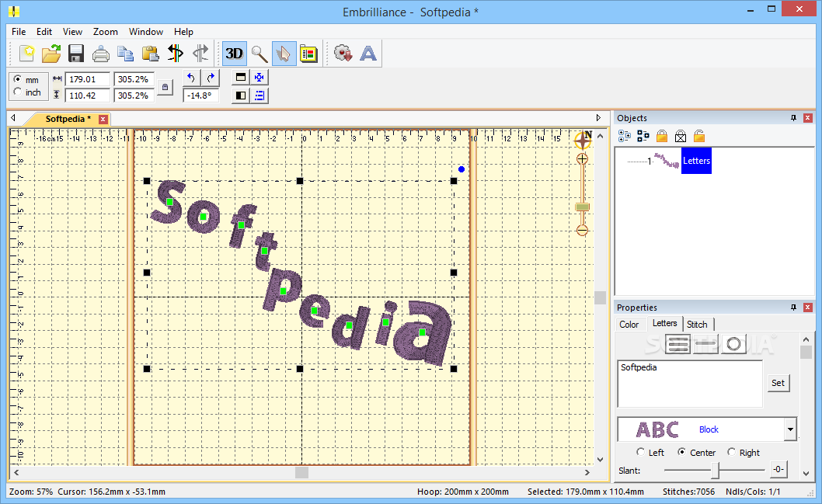Center design in hoop with blue arrows icon
The width and height of the screenshot is (822, 504).
pyautogui.click(x=259, y=78)
